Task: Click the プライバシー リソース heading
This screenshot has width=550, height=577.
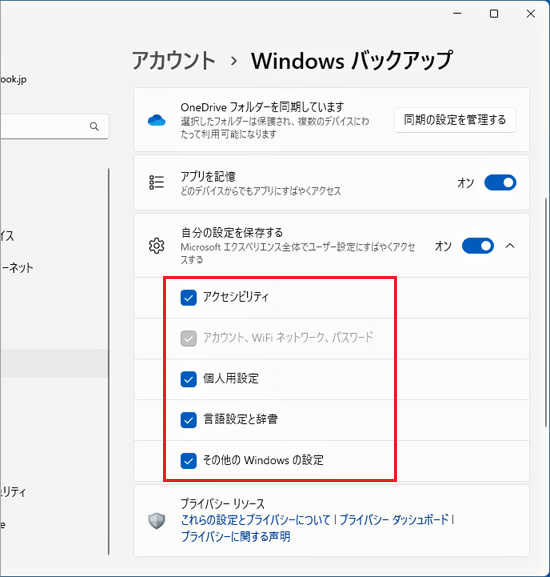Action: [x=223, y=504]
